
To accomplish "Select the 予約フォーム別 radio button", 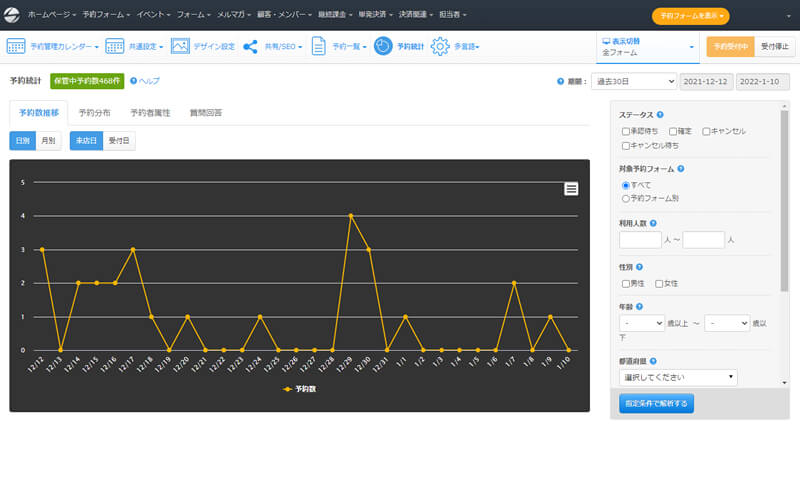I will point(626,199).
